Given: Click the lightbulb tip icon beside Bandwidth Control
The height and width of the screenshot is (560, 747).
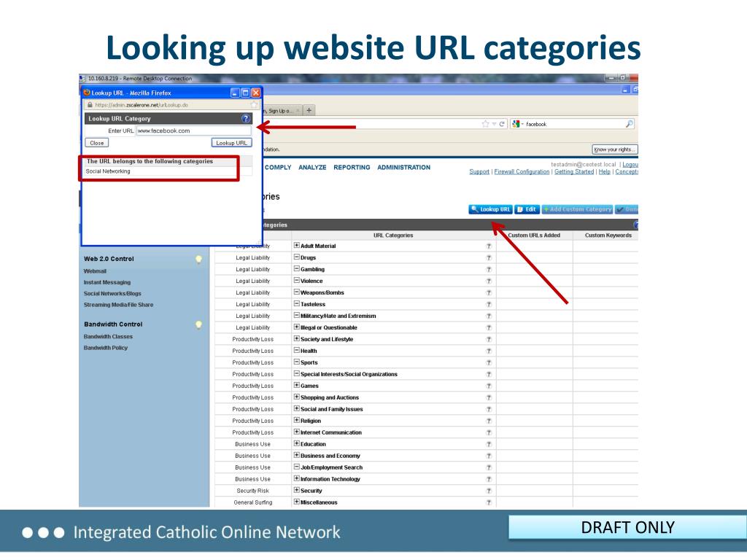Looking at the screenshot, I should (x=198, y=324).
